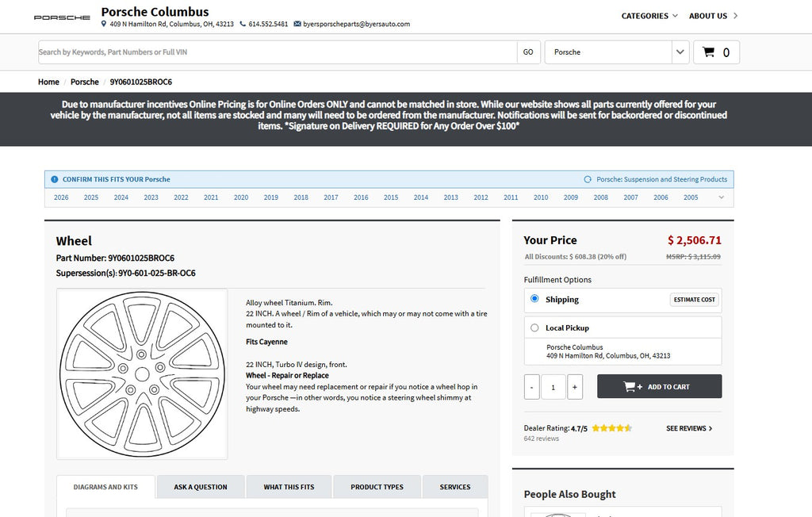Expand the Categories menu
This screenshot has height=517, width=812.
pos(649,16)
